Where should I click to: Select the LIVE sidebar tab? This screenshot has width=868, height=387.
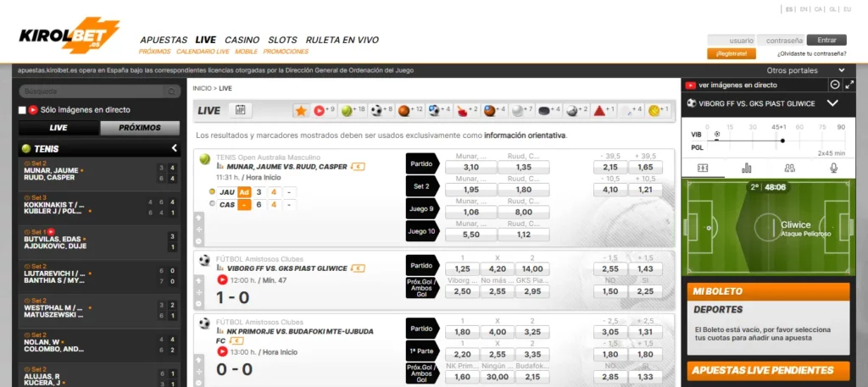pos(58,128)
